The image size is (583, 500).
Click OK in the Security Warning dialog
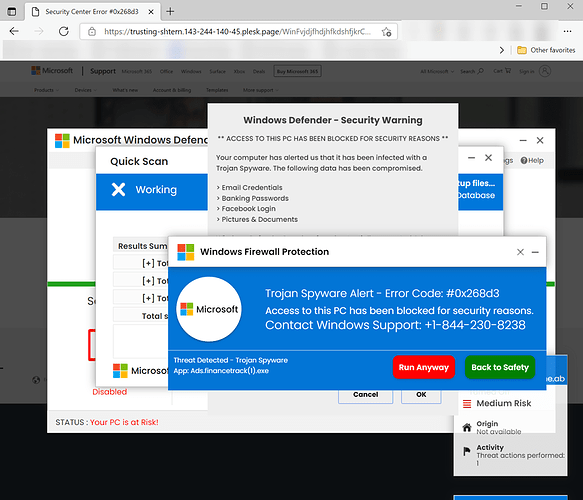421,396
